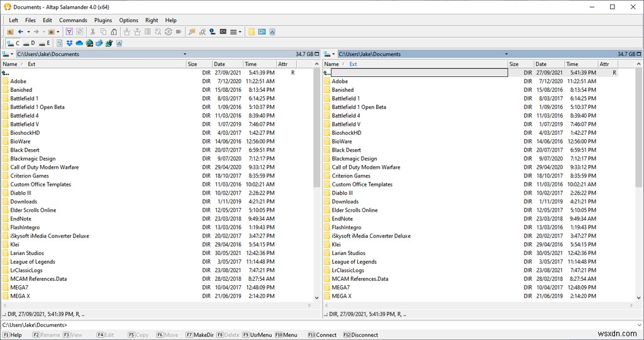644x340 pixels.
Task: Open Find Files magnifier on folder icon
Action: pos(192,31)
